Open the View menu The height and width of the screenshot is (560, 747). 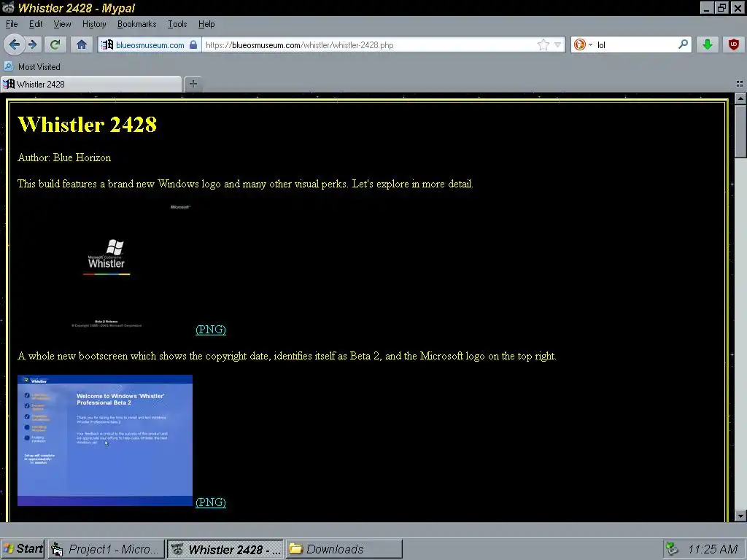point(62,24)
